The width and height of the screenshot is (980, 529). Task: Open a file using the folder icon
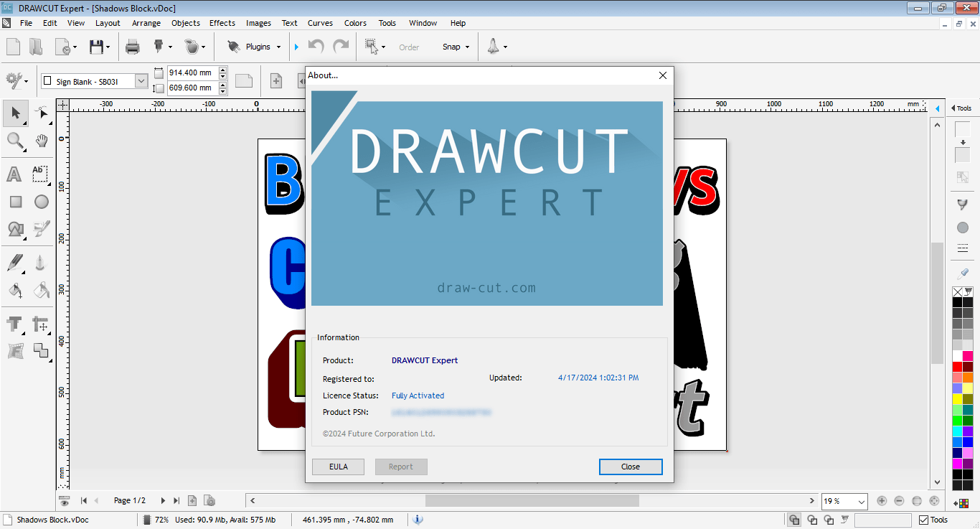(x=36, y=47)
